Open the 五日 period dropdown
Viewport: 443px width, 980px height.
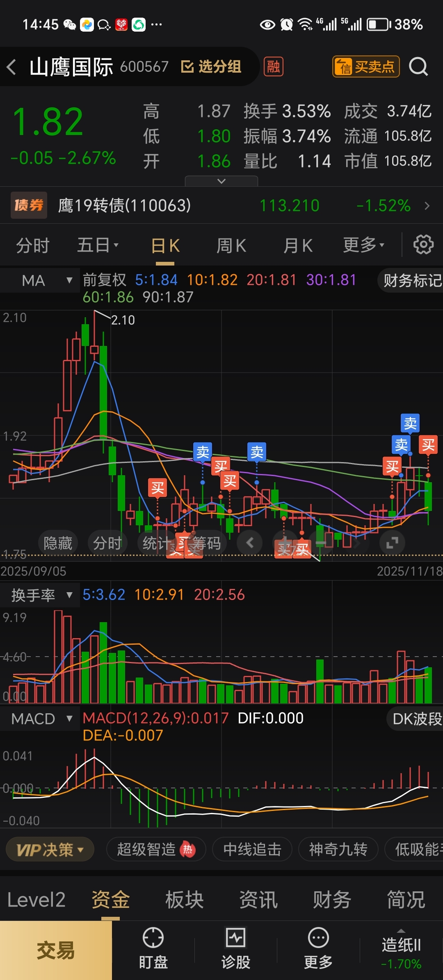[x=98, y=245]
